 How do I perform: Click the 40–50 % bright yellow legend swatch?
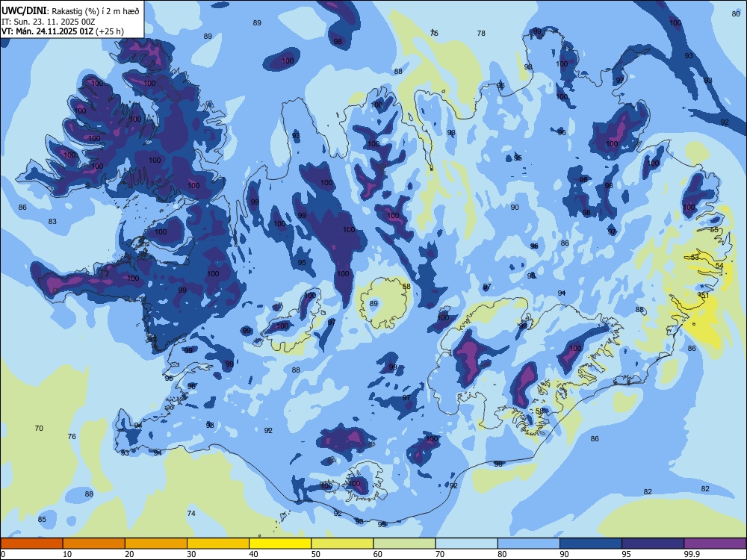280,544
